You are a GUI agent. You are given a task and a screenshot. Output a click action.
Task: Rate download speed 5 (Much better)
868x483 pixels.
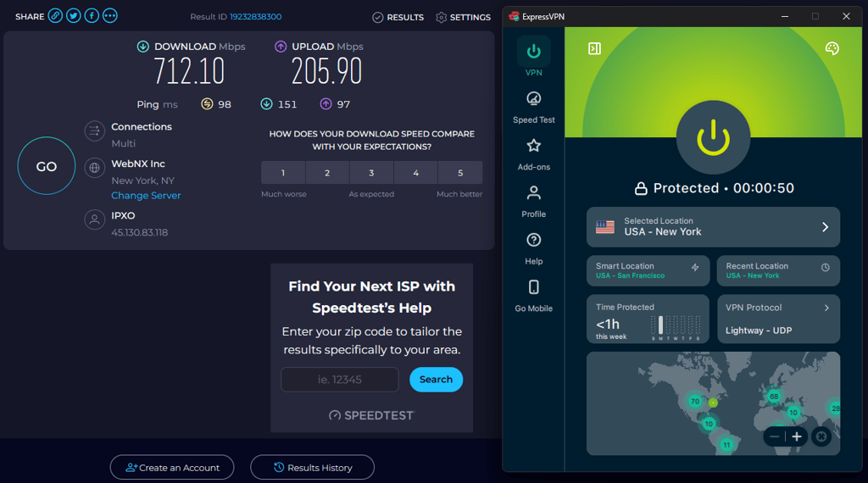coord(460,173)
